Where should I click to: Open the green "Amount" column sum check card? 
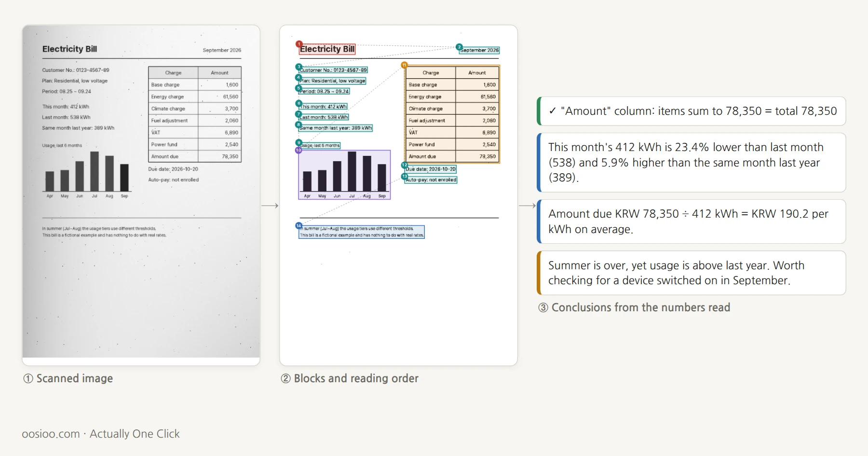click(691, 111)
